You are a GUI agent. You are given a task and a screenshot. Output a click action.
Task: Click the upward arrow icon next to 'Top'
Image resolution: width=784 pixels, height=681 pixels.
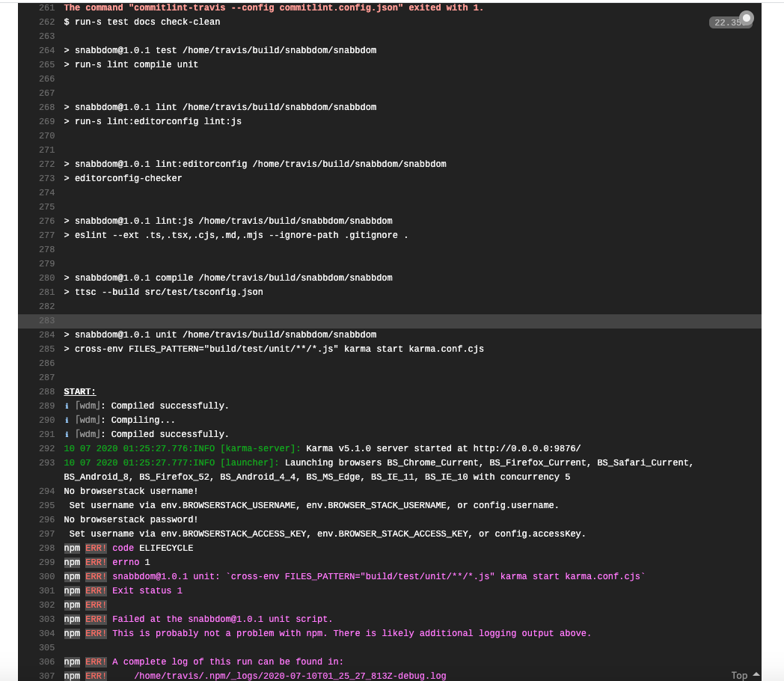click(756, 675)
